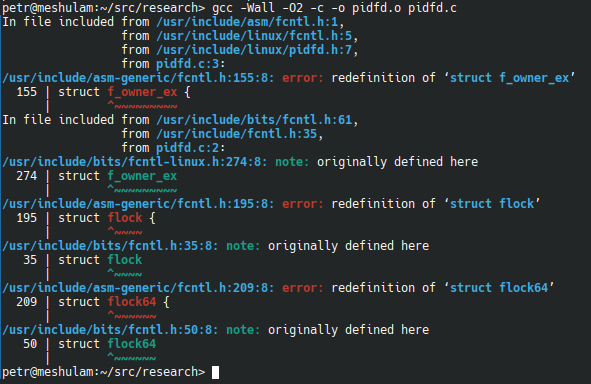Click /usr/include/bits/fcntl-linux.h:274:8 note location
Image resolution: width=591 pixels, height=384 pixels.
pos(135,162)
